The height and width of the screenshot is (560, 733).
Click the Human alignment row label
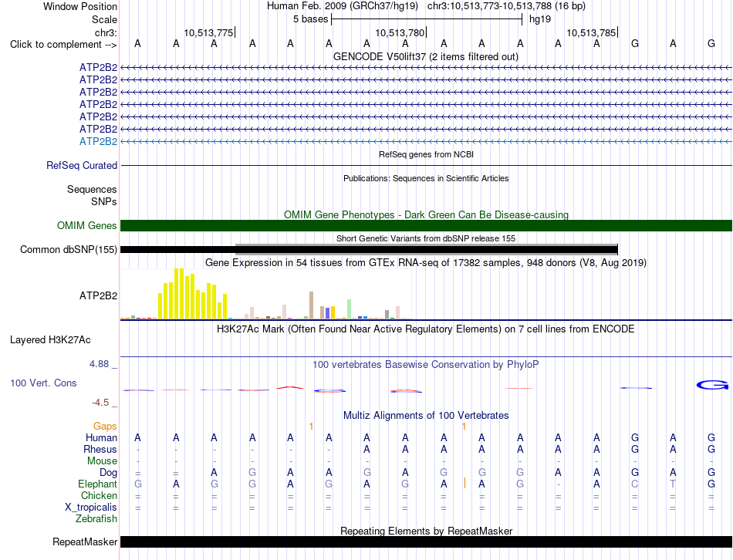pos(101,438)
